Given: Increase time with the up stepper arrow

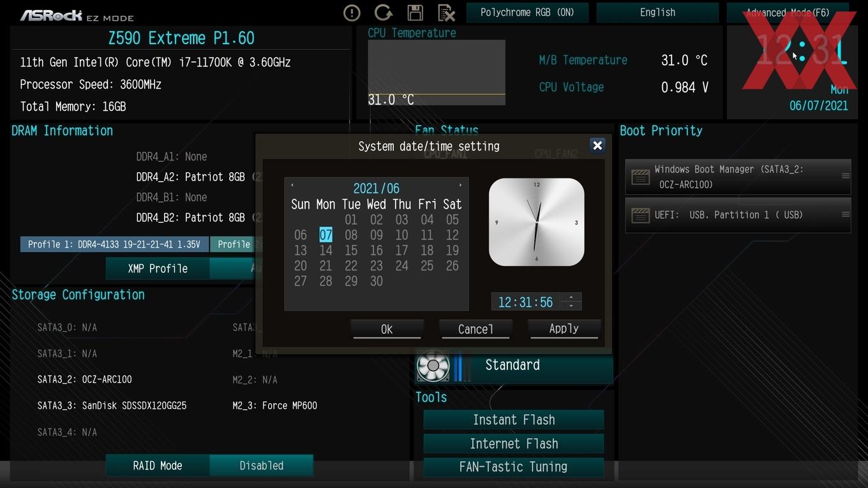Looking at the screenshot, I should pyautogui.click(x=571, y=297).
